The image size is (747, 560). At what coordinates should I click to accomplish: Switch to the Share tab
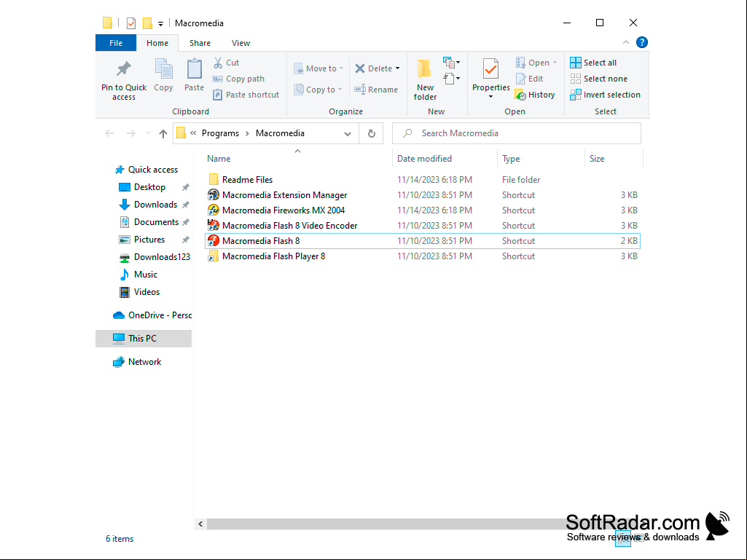click(x=200, y=43)
